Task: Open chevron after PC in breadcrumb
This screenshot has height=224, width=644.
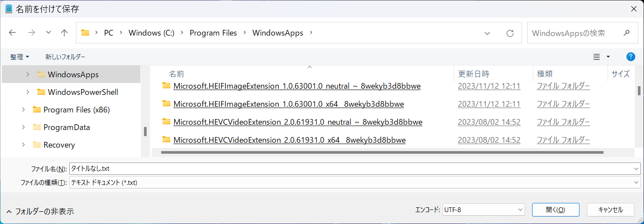Action: 121,33
